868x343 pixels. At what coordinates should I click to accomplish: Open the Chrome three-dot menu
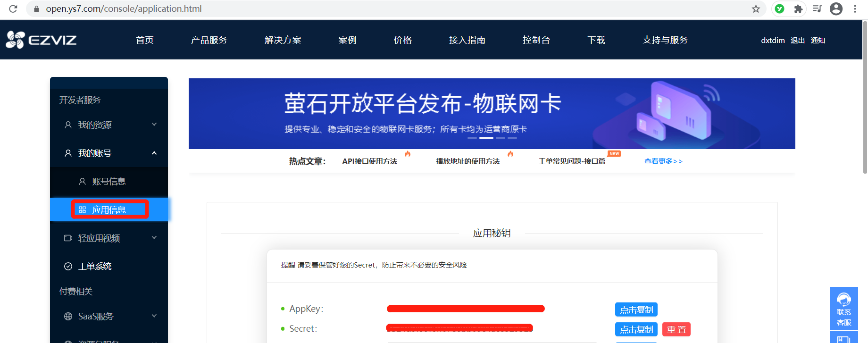tap(855, 8)
